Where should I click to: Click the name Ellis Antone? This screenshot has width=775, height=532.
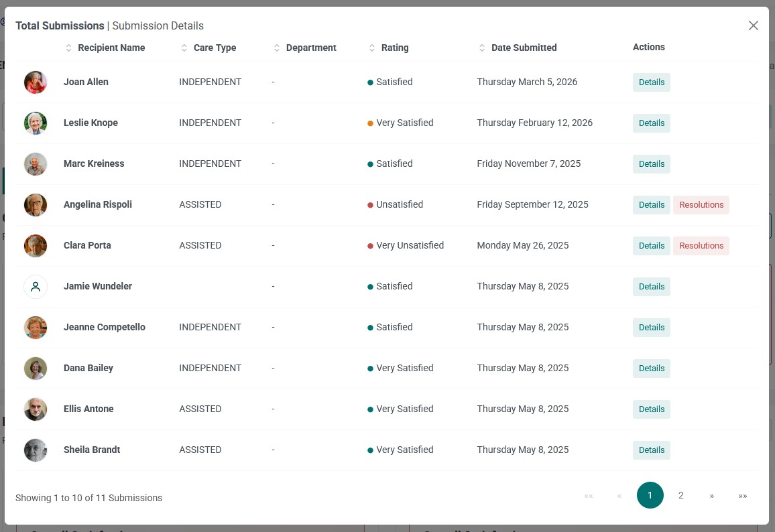[88, 409]
